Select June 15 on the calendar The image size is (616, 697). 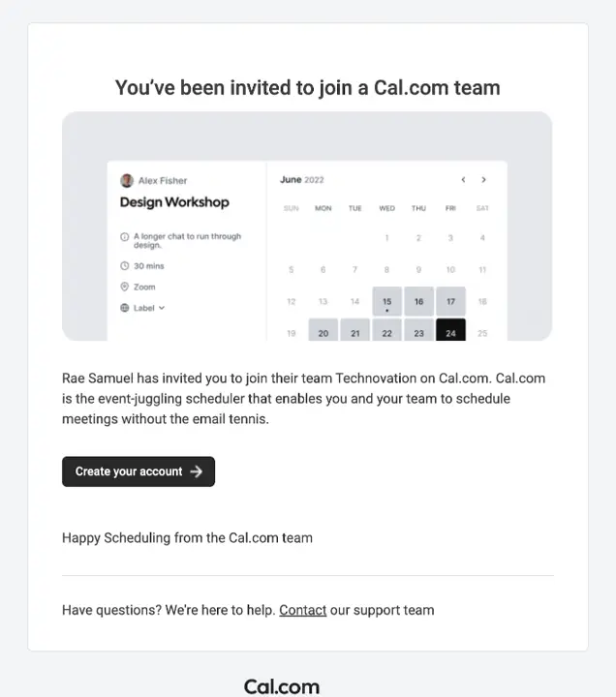(386, 302)
